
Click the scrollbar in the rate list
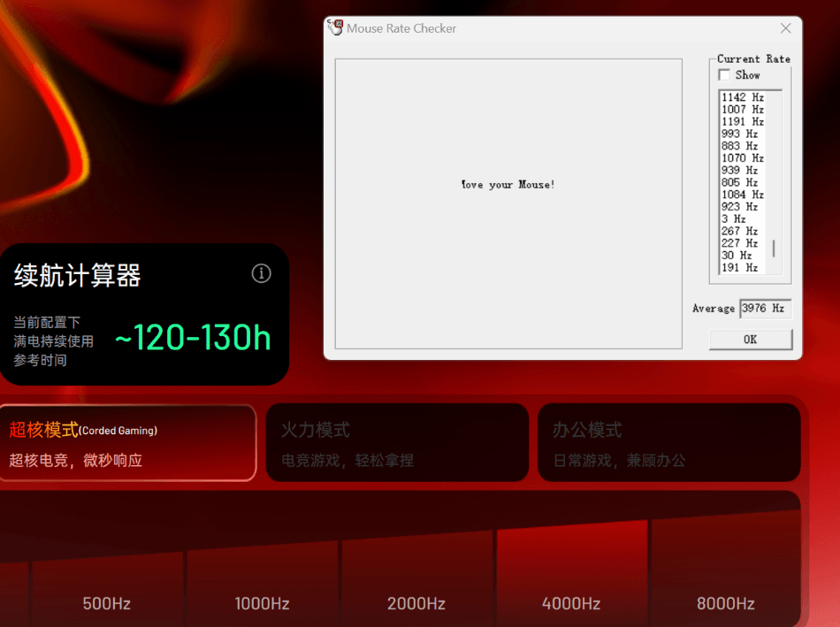point(774,249)
